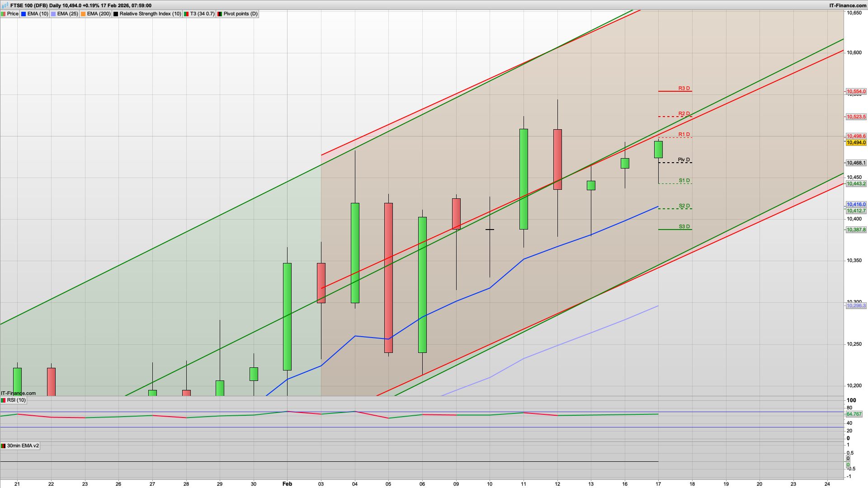
Task: Toggle the EMA (25) color swatch
Action: tap(53, 14)
